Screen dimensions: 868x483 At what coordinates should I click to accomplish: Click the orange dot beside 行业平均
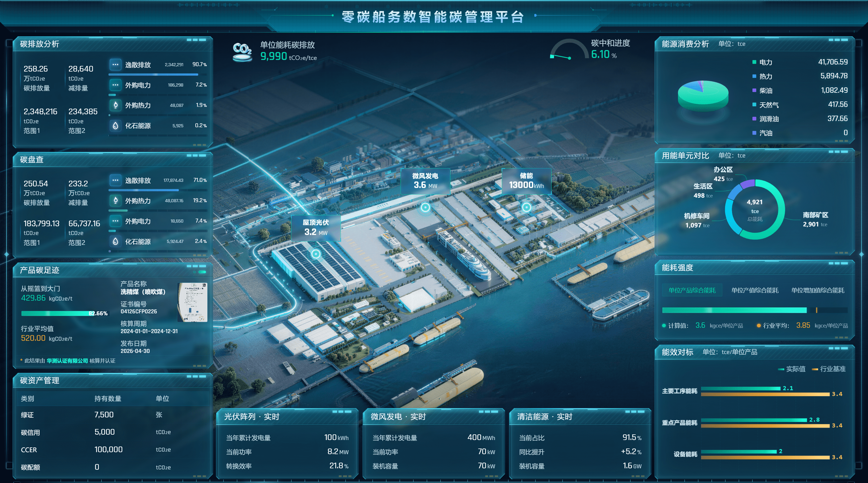[x=758, y=325]
